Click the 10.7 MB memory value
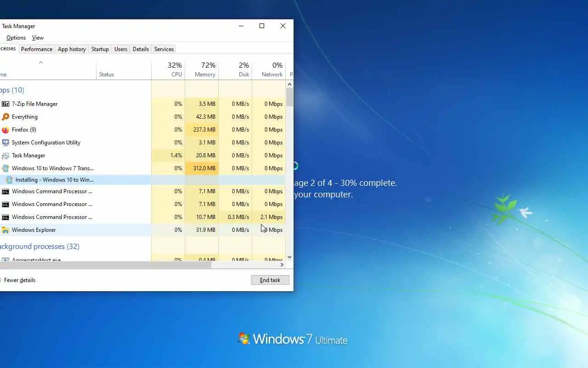 click(x=206, y=217)
